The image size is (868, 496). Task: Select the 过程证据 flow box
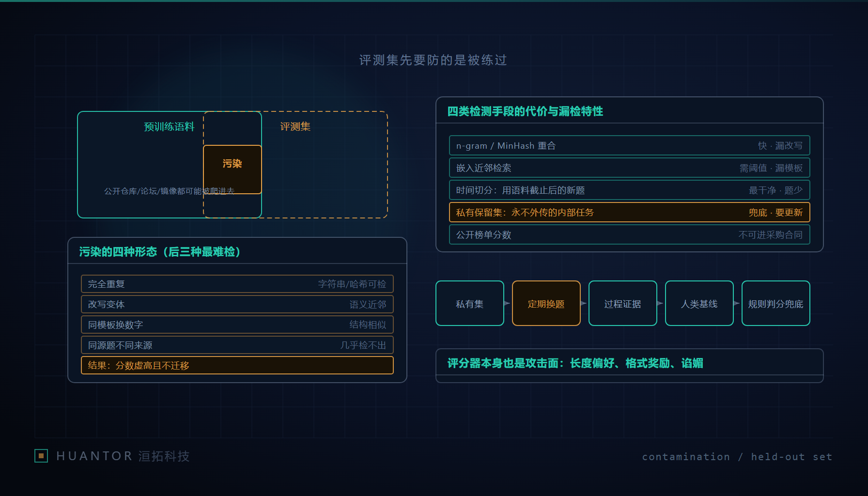[623, 303]
